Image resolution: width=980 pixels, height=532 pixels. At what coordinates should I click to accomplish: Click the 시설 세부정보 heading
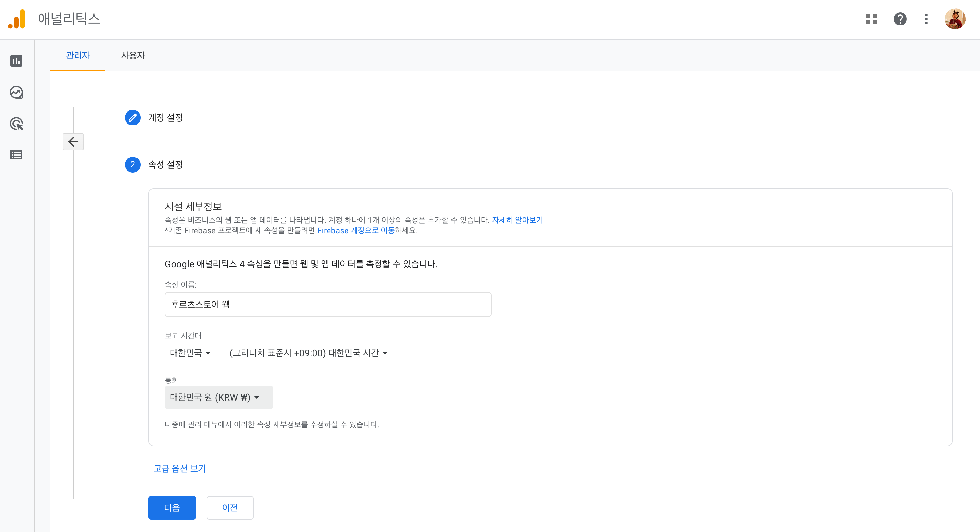[193, 207]
